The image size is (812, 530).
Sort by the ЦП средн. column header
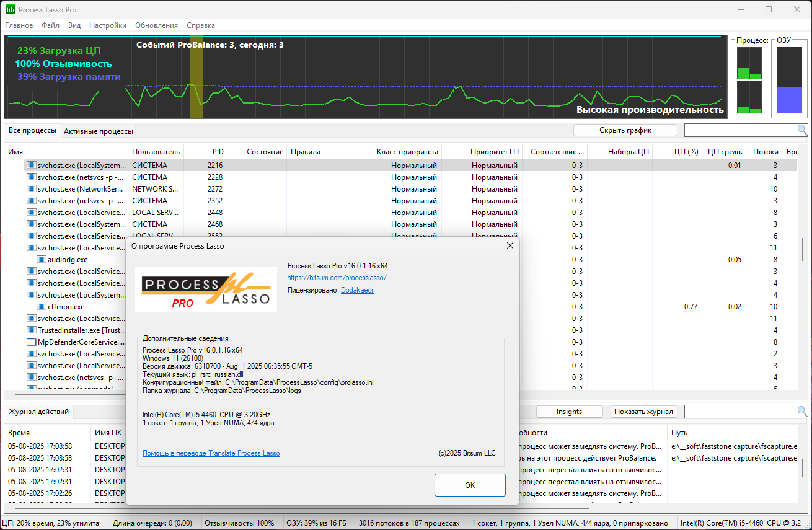point(724,152)
